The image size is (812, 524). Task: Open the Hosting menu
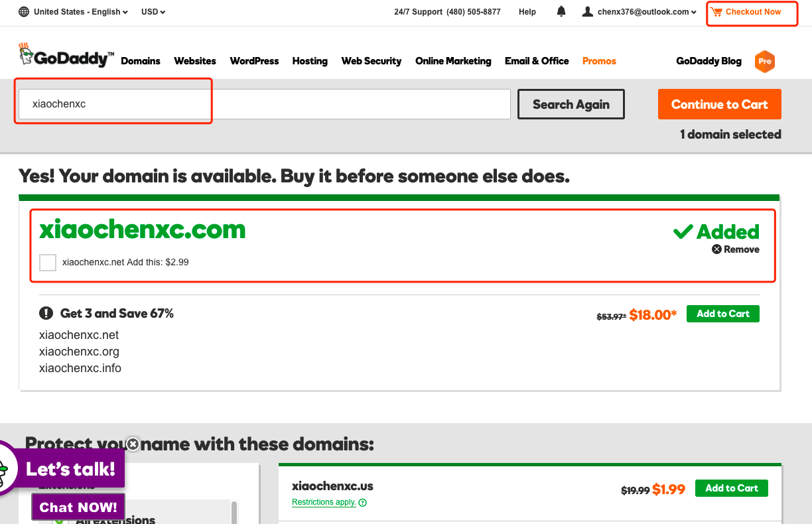[310, 61]
